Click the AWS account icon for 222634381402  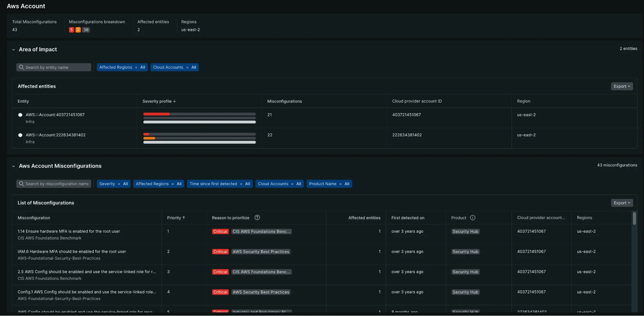[20, 135]
